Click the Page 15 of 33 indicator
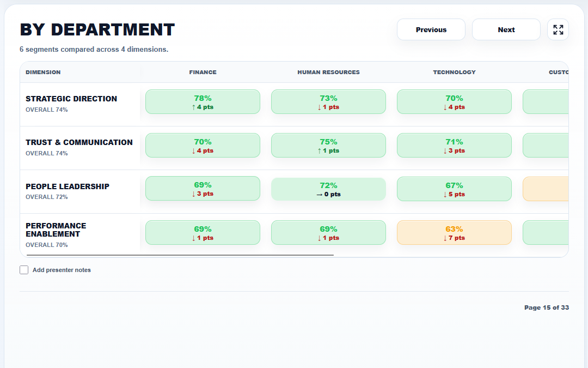 547,307
